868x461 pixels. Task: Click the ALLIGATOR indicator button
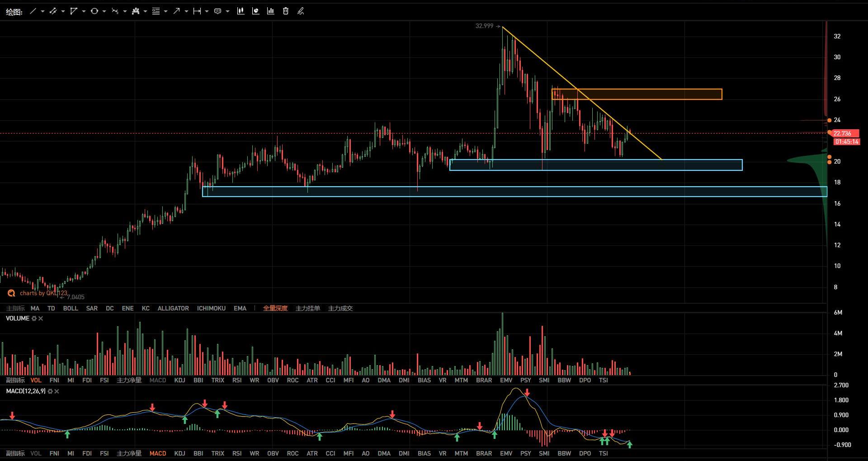[173, 308]
